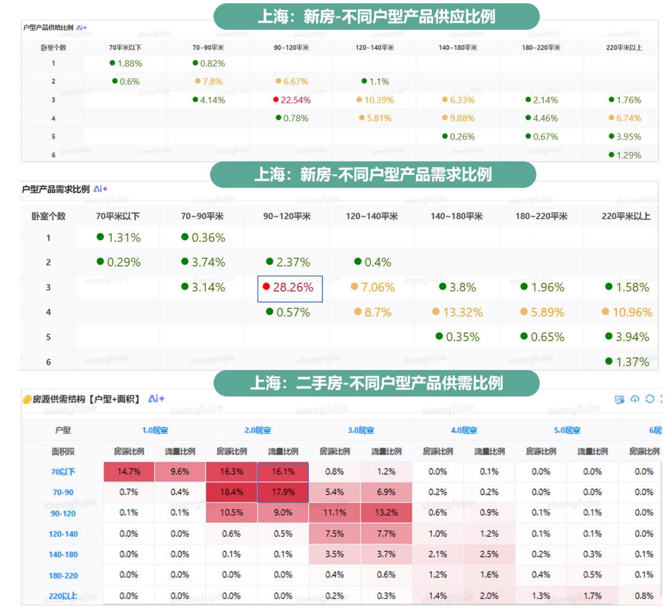
Task: Open the 1.0居室 column header link
Action: [x=155, y=430]
